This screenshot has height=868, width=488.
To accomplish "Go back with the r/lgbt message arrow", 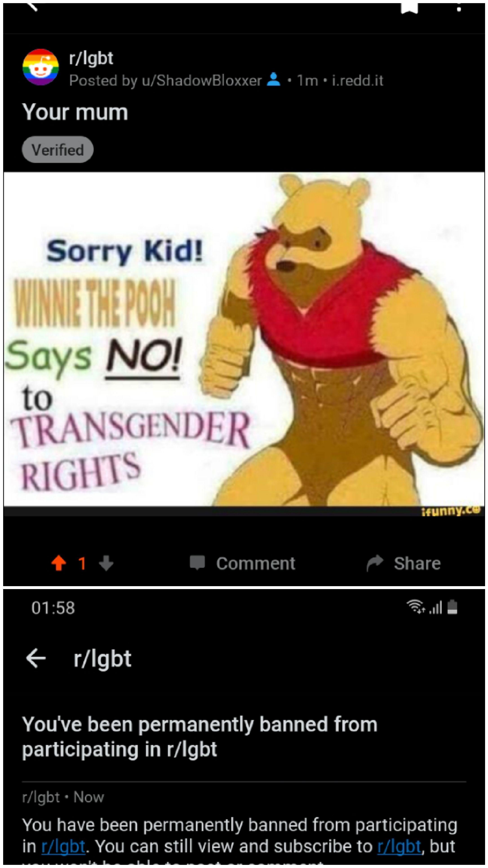I will coord(36,658).
